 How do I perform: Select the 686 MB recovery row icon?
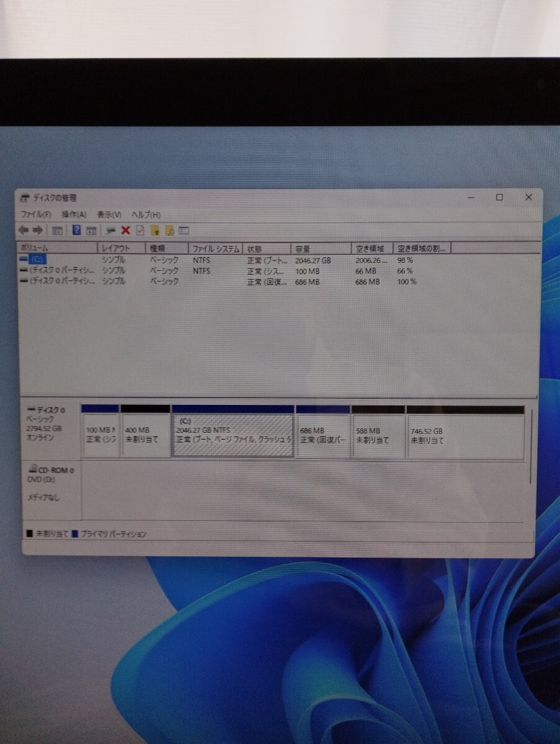tap(24, 281)
